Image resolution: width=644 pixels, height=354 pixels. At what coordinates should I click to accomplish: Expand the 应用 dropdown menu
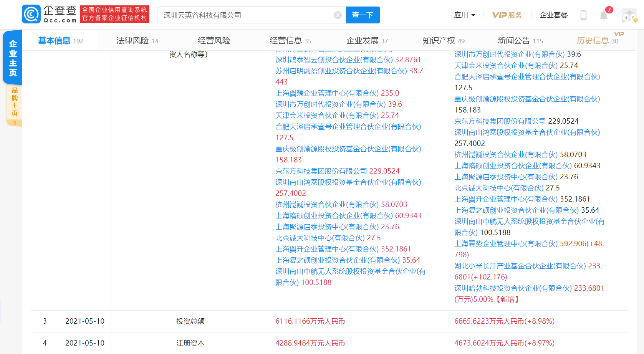465,15
